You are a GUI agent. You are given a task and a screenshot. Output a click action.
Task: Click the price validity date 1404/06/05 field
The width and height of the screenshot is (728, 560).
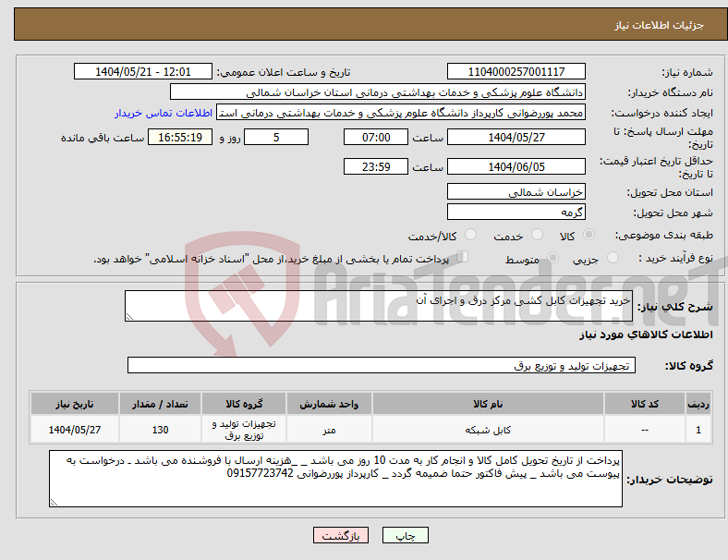[516, 166]
